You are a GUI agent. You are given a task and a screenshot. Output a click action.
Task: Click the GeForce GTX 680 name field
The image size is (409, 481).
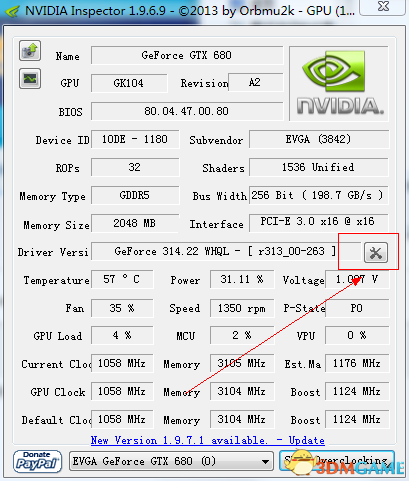187,55
